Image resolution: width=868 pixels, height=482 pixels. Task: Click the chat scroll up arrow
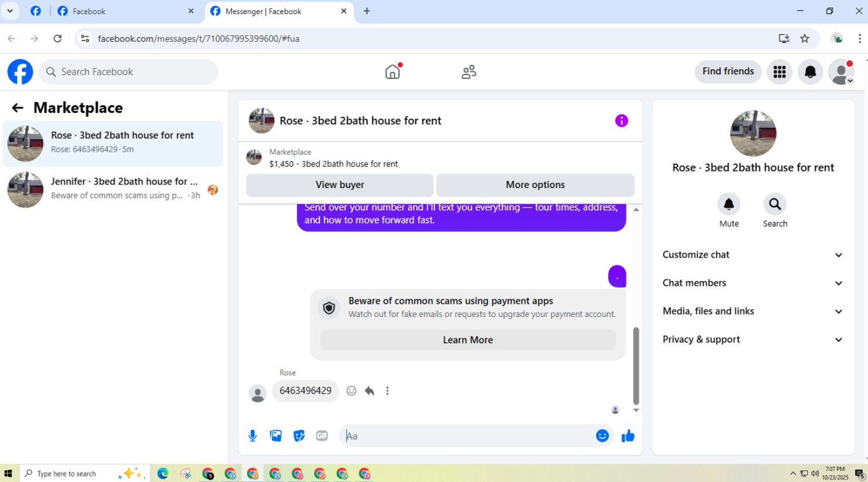click(x=636, y=210)
